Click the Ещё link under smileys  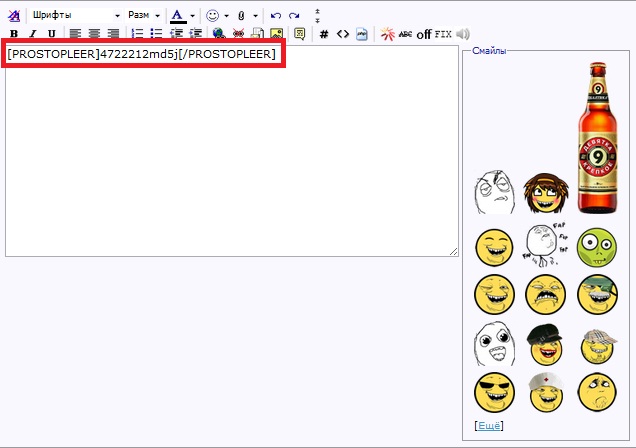tap(489, 426)
